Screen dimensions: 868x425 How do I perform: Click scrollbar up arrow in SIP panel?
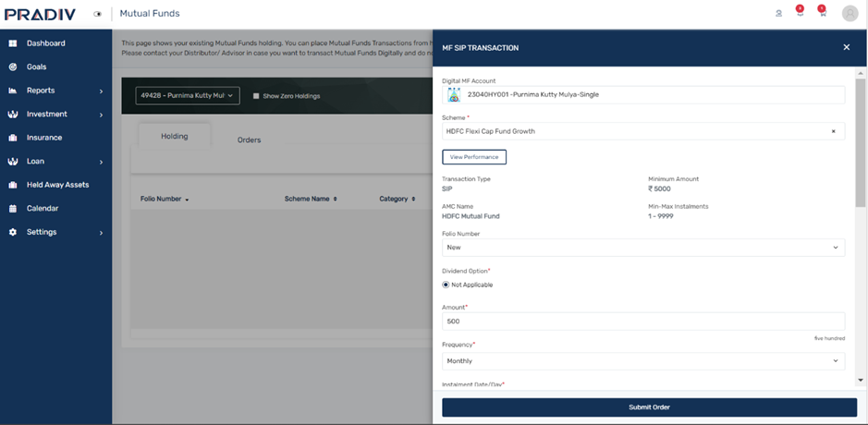[861, 73]
